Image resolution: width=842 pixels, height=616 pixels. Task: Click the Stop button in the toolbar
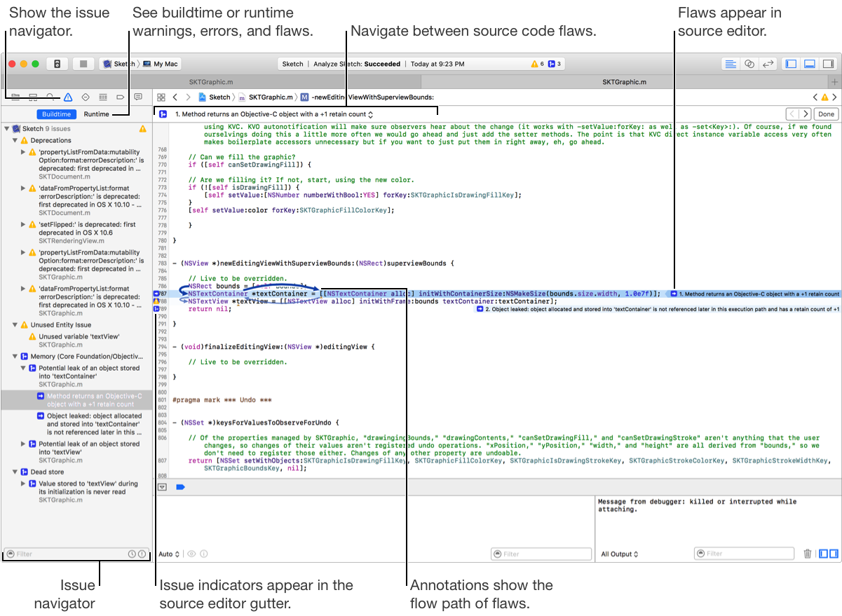(x=83, y=64)
